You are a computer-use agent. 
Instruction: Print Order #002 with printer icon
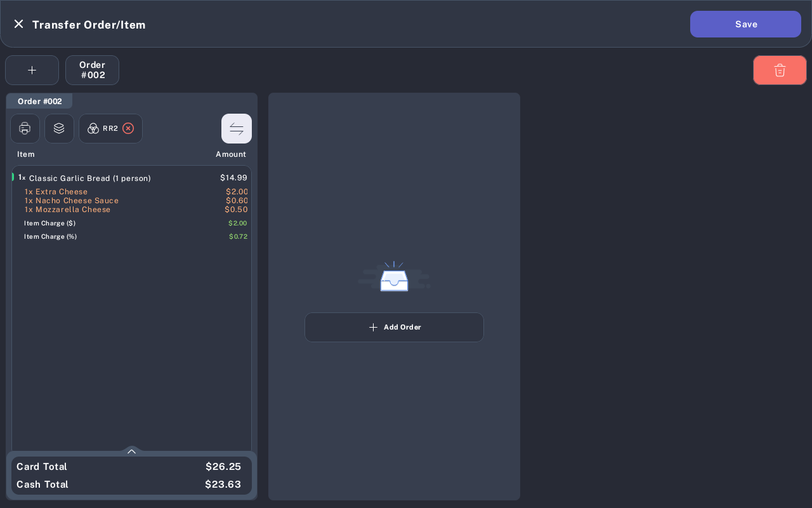click(25, 128)
